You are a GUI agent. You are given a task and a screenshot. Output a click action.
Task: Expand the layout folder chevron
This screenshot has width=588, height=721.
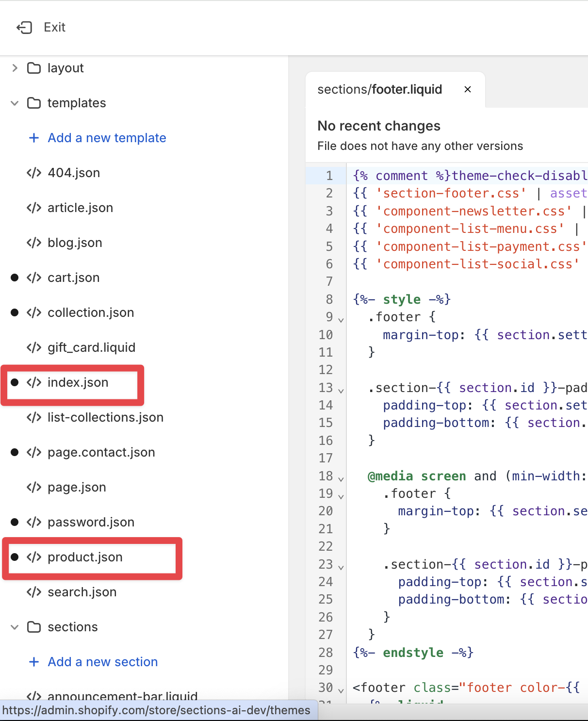click(15, 68)
